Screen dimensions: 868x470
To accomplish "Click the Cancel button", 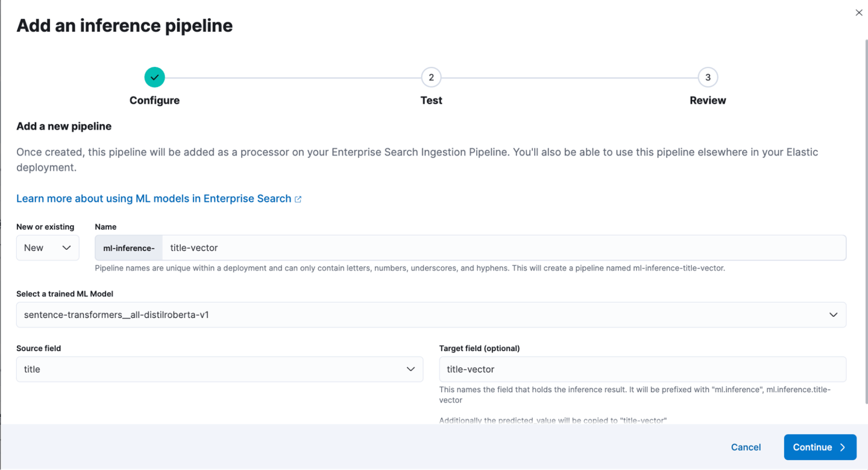I will click(x=746, y=447).
